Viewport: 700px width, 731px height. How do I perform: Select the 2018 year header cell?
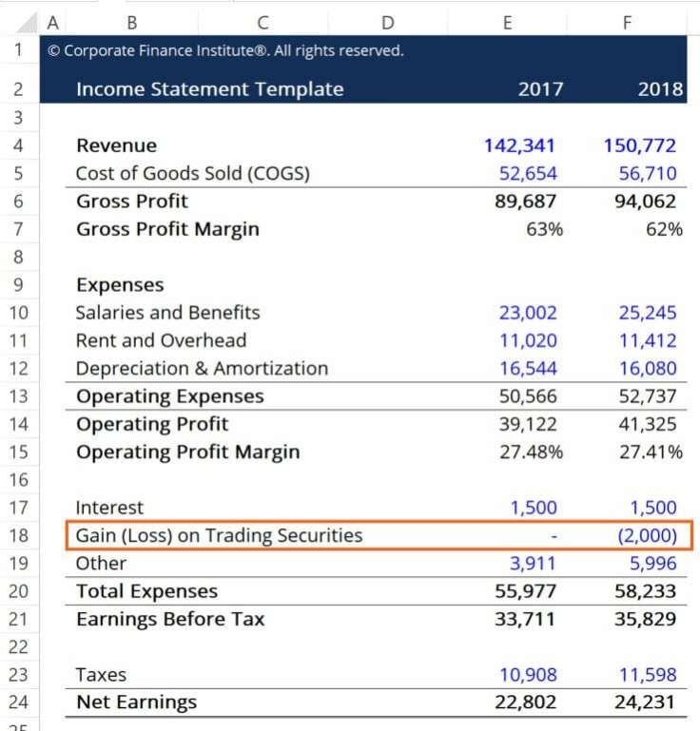[x=660, y=89]
